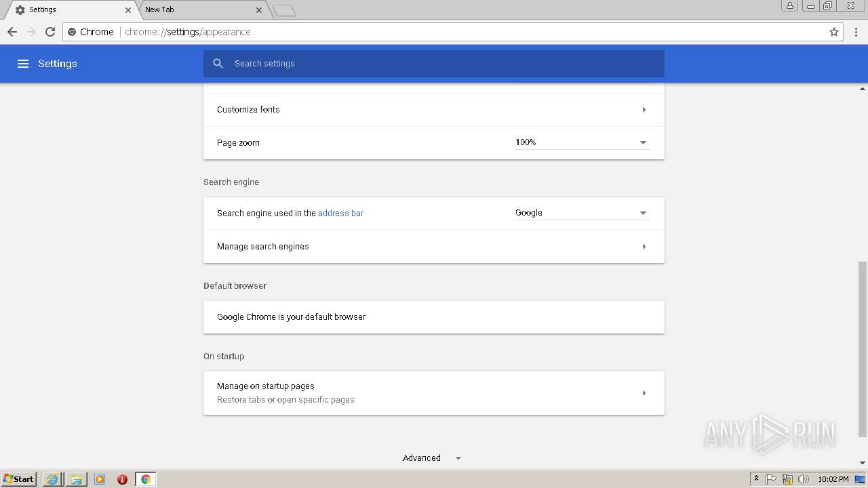Image resolution: width=868 pixels, height=488 pixels.
Task: Click the taskbar clock 10:02 PM
Action: (833, 479)
